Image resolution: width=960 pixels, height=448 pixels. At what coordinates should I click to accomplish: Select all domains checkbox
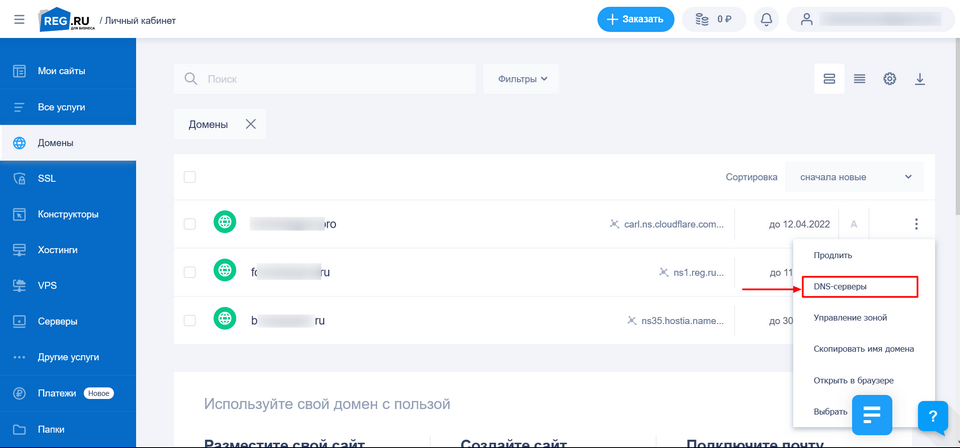pyautogui.click(x=190, y=177)
